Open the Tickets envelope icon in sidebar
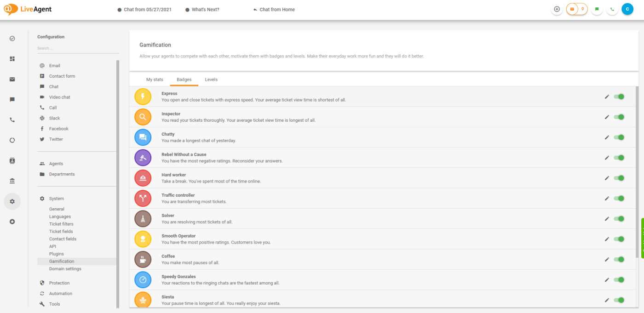This screenshot has height=313, width=644. pyautogui.click(x=12, y=79)
